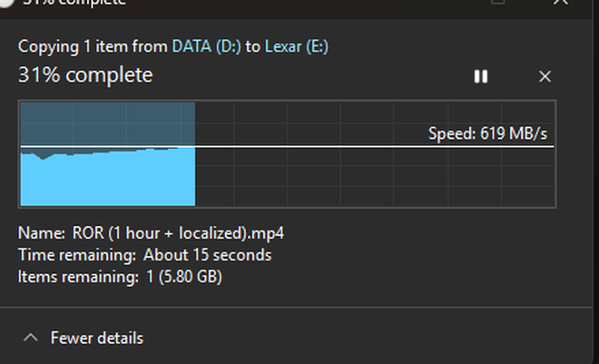599x364 pixels.
Task: Click the maximize button in the title bar
Action: (497, 2)
